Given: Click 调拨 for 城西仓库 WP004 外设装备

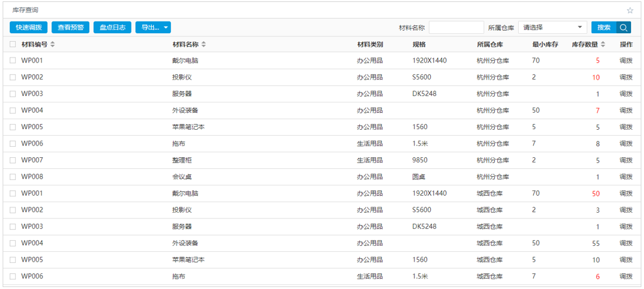Looking at the screenshot, I should (x=626, y=243).
